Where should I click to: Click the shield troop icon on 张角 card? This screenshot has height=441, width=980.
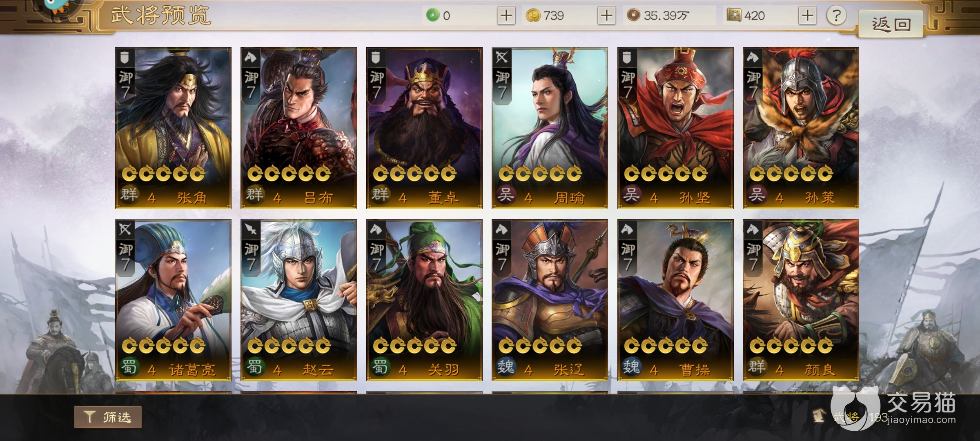[x=125, y=58]
